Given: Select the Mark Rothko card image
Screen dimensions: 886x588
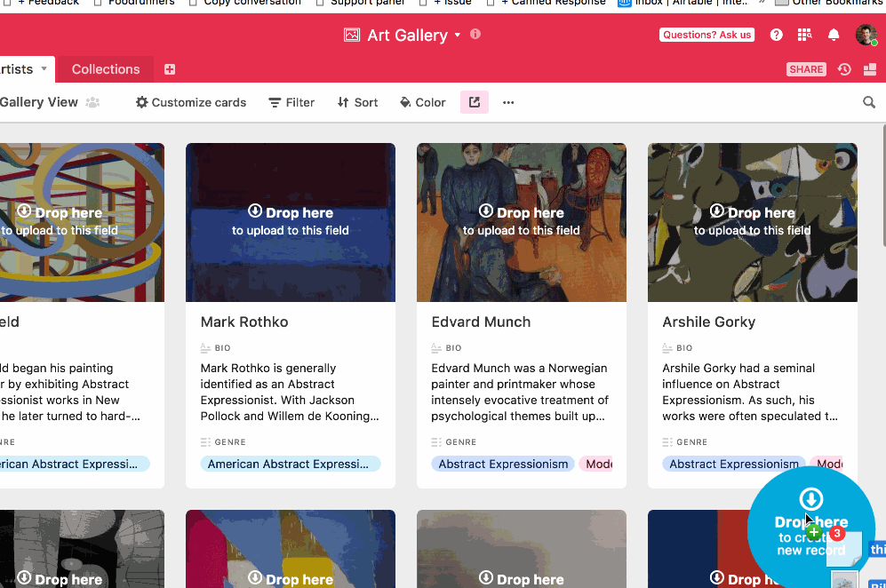Looking at the screenshot, I should tap(291, 223).
